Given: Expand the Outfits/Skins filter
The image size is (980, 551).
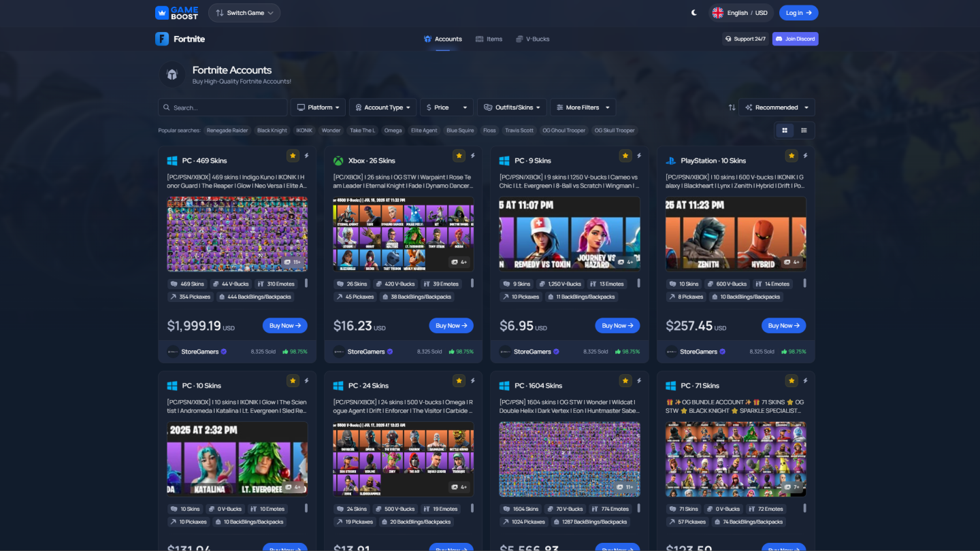Looking at the screenshot, I should point(512,107).
